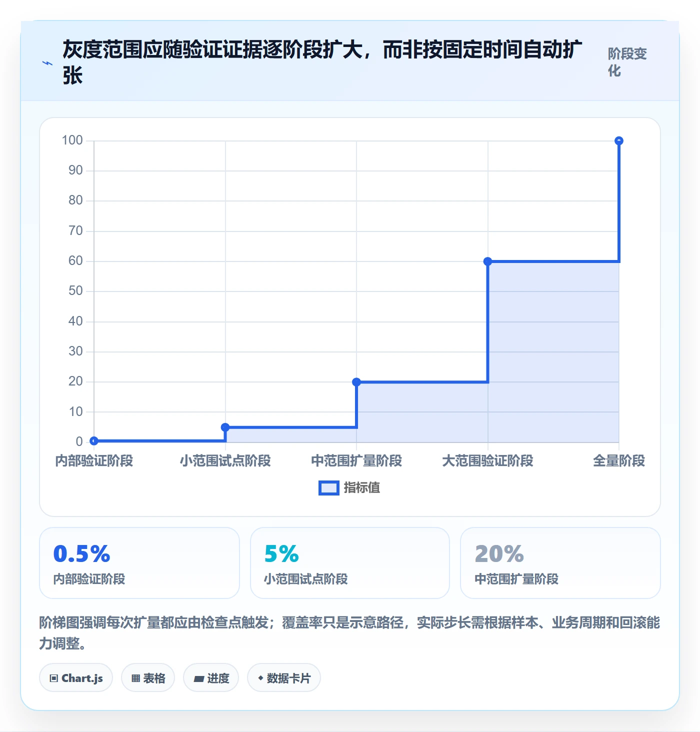Click the 小范围试点阶段 x-axis label
Viewport: 700px width, 732px height.
[x=225, y=460]
